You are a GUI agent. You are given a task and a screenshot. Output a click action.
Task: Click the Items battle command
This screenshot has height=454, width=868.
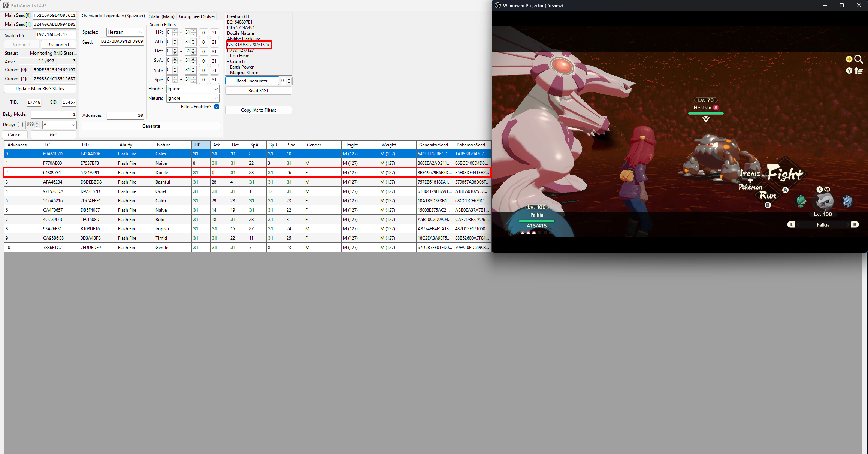click(750, 173)
